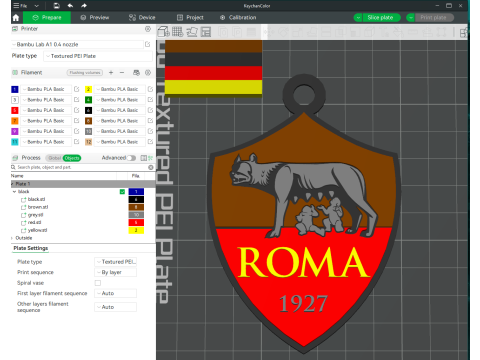Screen dimensions: 480x360
Task: Sync filaments from AMS icon
Action: pos(136,72)
